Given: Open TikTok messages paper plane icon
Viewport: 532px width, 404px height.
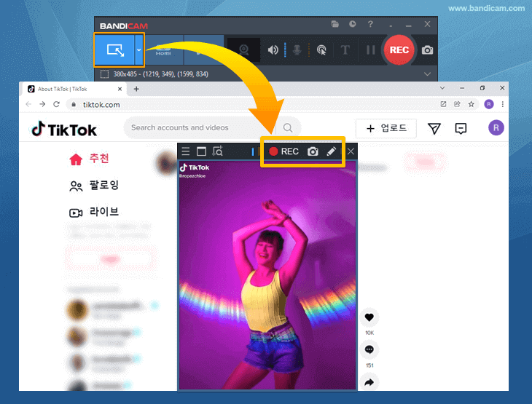Looking at the screenshot, I should click(x=434, y=128).
